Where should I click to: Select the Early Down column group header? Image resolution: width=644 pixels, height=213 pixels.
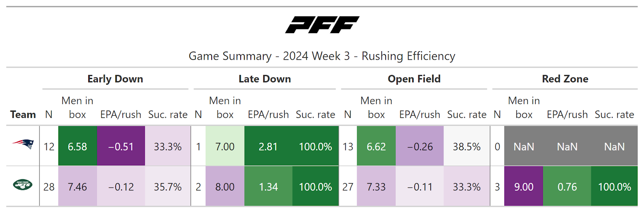click(115, 79)
